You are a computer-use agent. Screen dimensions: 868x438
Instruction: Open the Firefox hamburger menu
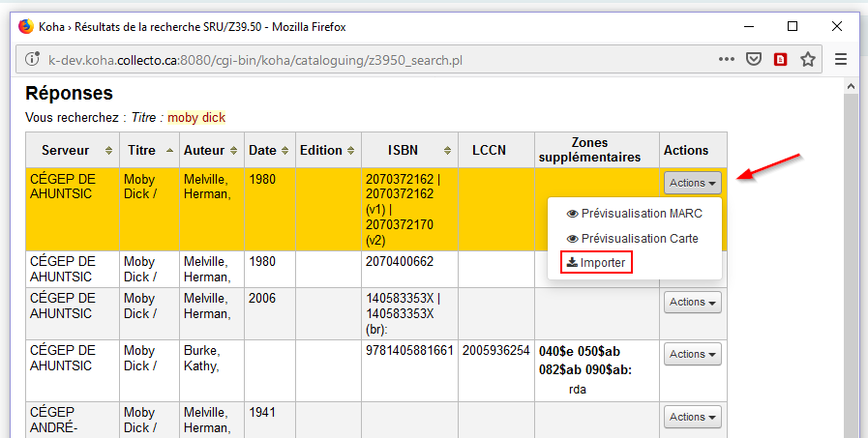pyautogui.click(x=841, y=59)
